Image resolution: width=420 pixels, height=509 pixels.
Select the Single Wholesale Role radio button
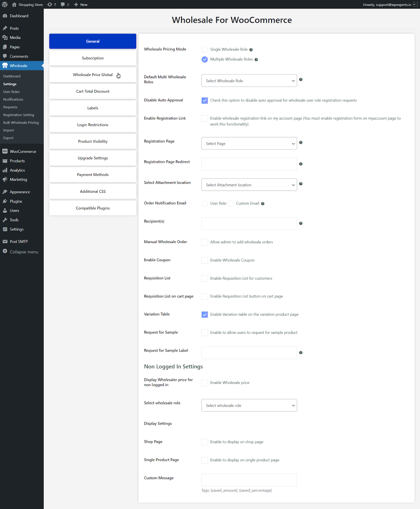205,50
